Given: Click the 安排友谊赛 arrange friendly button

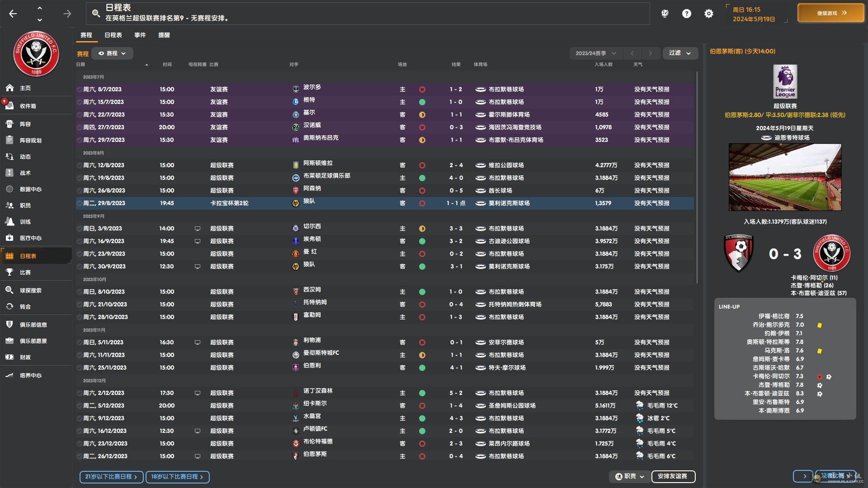Looking at the screenshot, I should coord(673,476).
